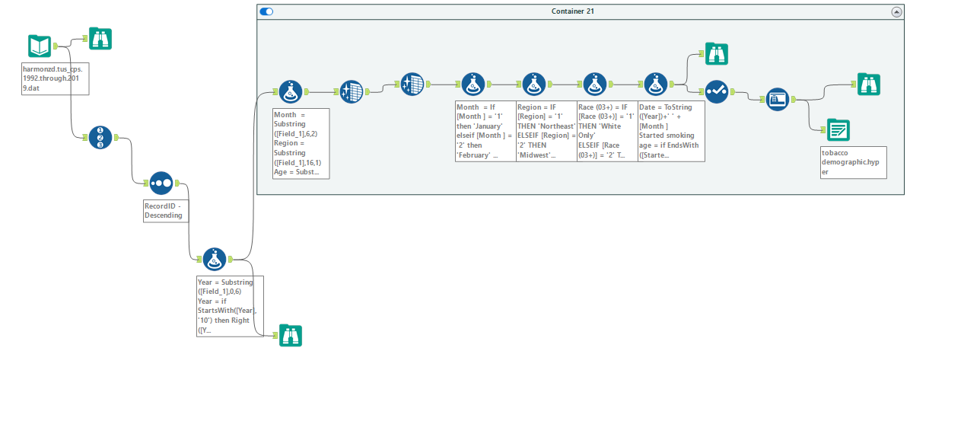Select the Input Data tool for harmonzd.tus_cps file
The image size is (980, 421).
click(40, 46)
